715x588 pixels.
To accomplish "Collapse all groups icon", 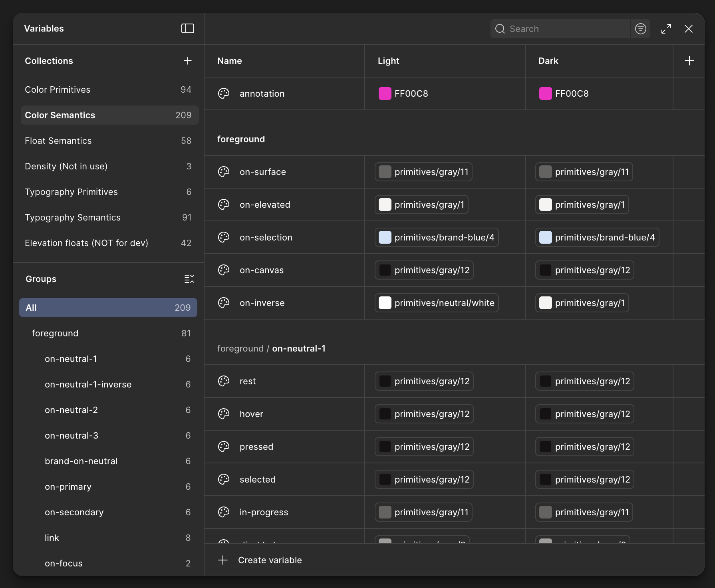I will pyautogui.click(x=189, y=279).
